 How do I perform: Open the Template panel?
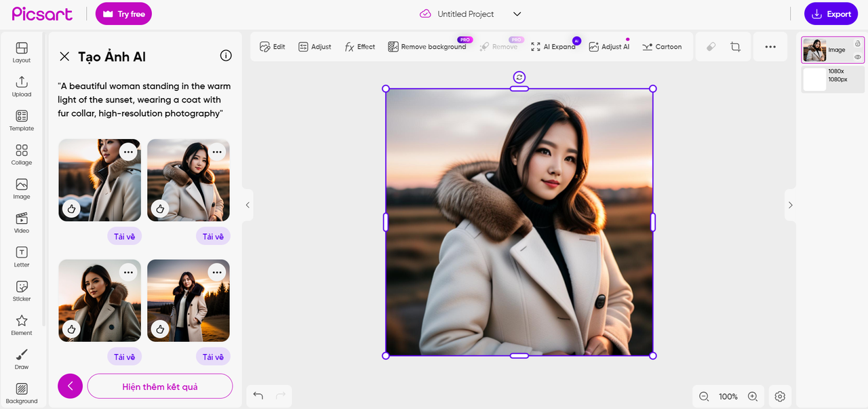click(x=22, y=120)
